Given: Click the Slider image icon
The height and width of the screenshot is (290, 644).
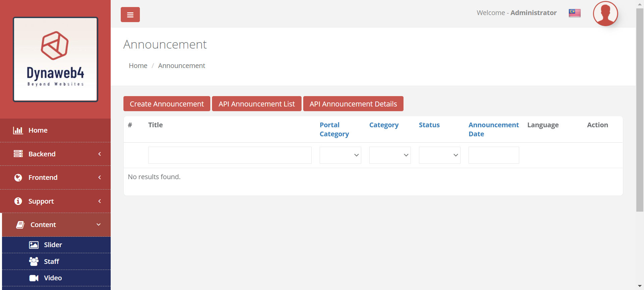Looking at the screenshot, I should click(34, 245).
